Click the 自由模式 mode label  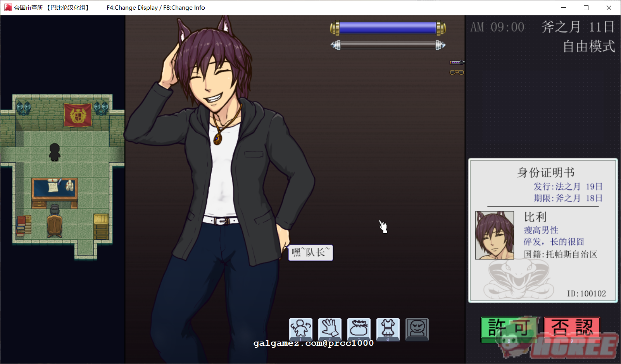(x=589, y=46)
